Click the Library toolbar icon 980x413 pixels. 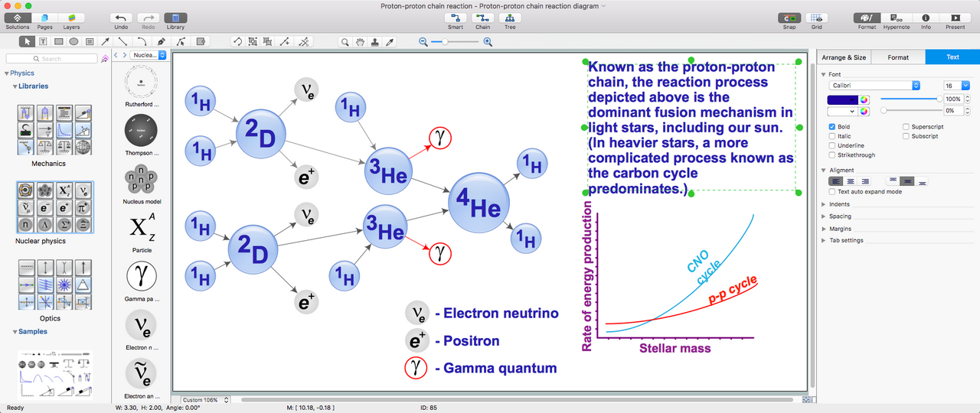pos(175,18)
